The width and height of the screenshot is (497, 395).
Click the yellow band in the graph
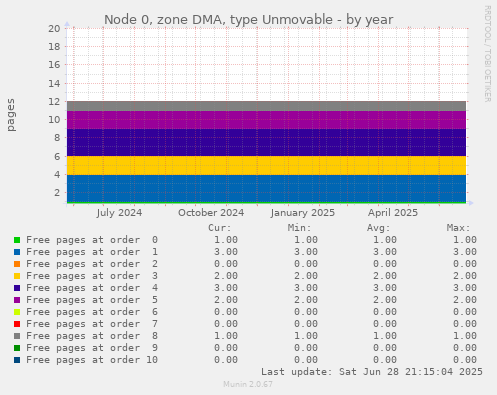(266, 166)
